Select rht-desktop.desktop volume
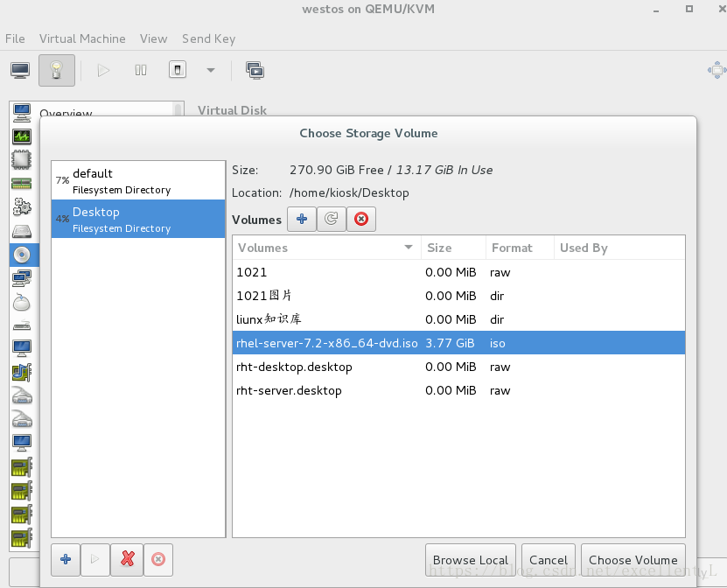This screenshot has height=588, width=727. (x=458, y=367)
